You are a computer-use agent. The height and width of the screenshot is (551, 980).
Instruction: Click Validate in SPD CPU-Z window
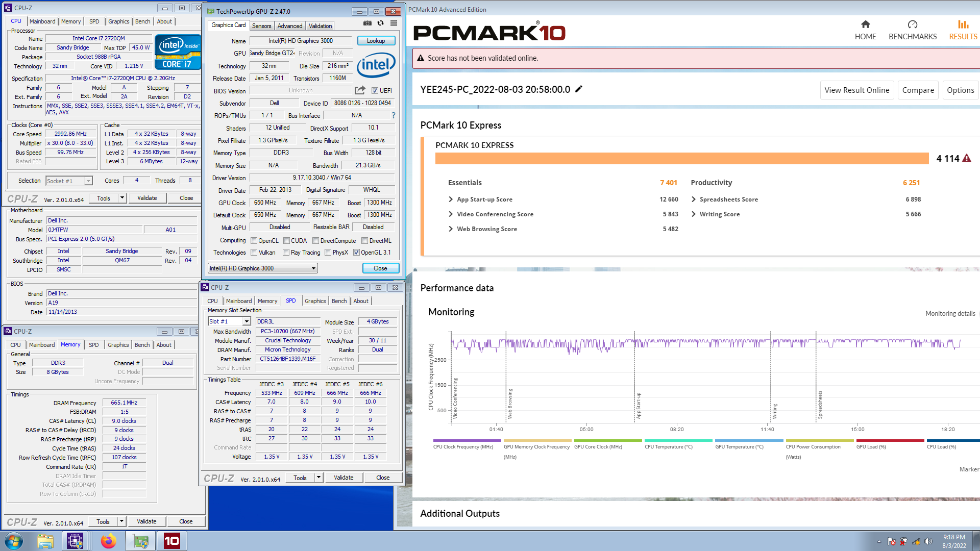[344, 478]
